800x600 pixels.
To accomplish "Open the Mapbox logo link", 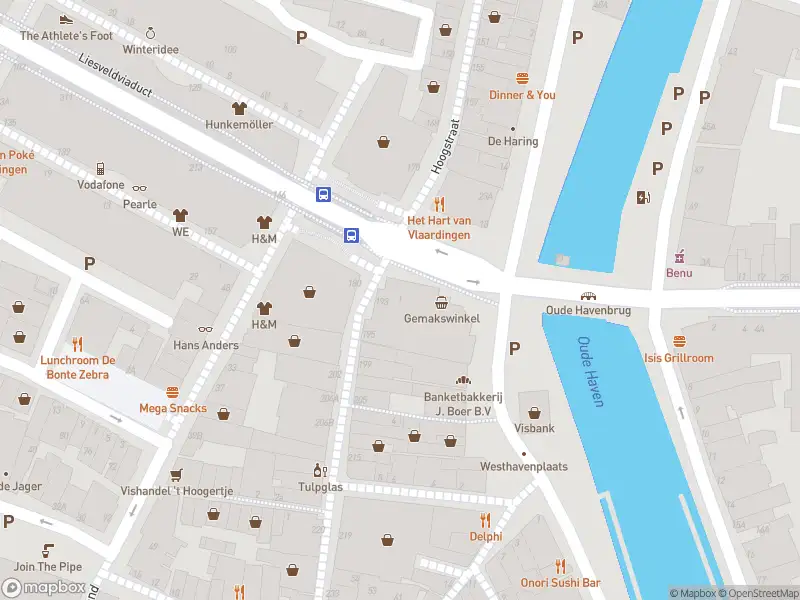I will (44, 587).
